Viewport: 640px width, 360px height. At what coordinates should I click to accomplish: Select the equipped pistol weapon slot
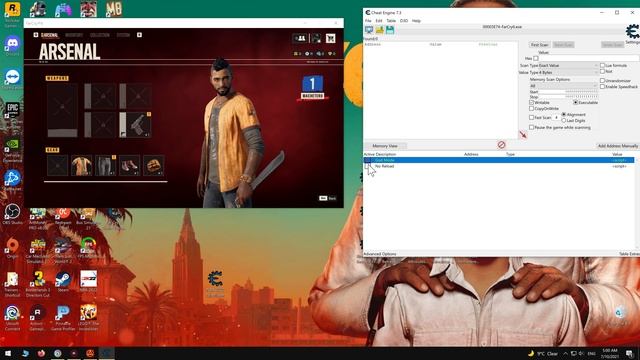pos(136,124)
